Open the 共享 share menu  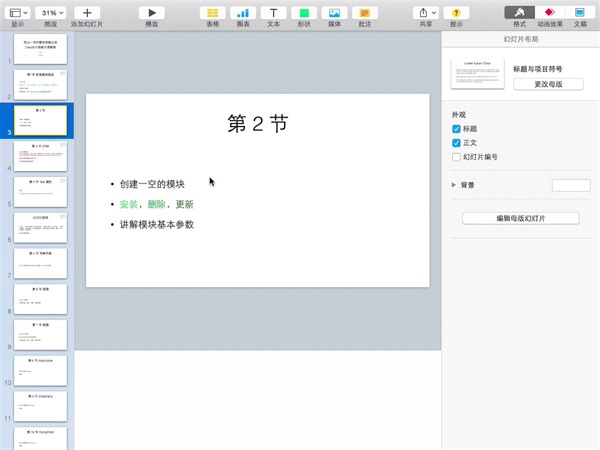coord(426,13)
